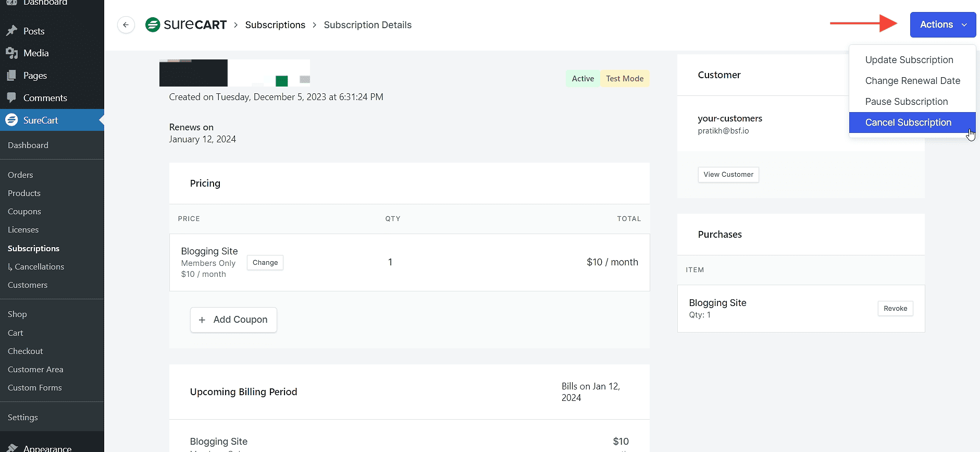Screen dimensions: 980x452
Task: Select Change Renewal Date option
Action: pos(912,81)
